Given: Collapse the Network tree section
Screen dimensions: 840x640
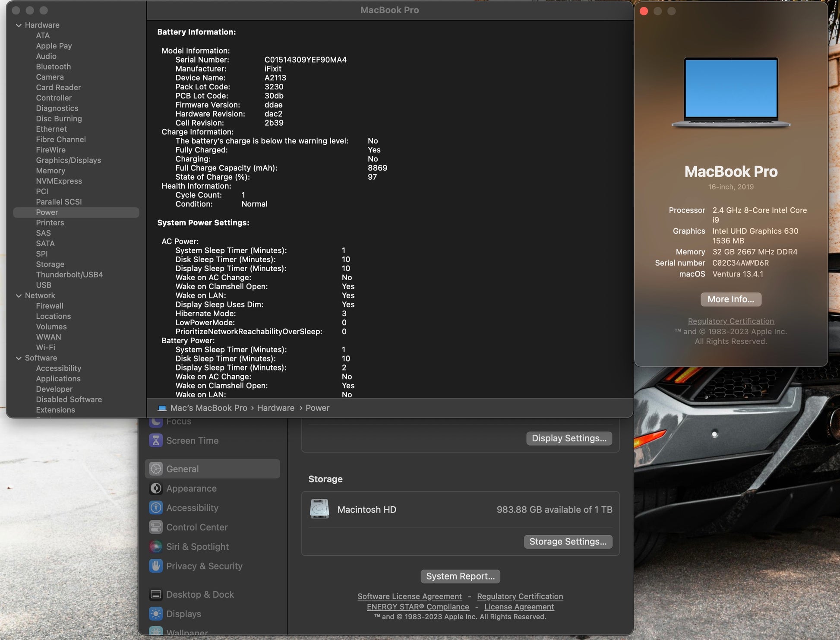Looking at the screenshot, I should tap(19, 296).
